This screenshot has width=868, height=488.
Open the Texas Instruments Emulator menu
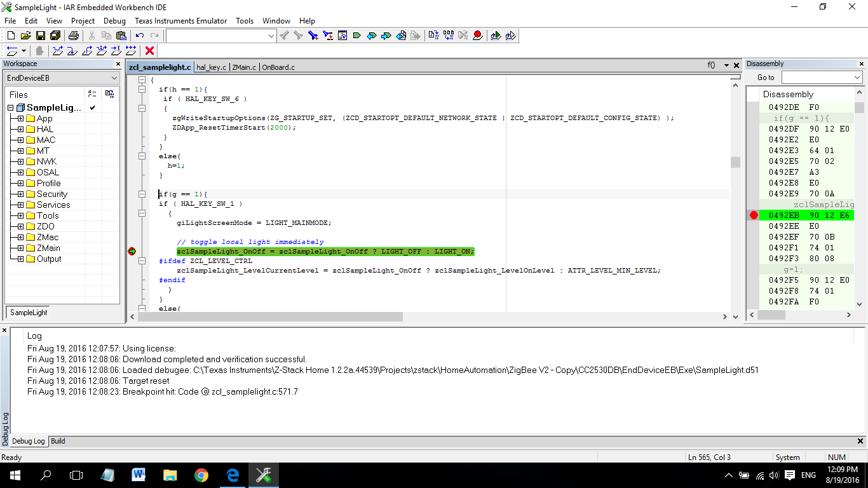180,21
